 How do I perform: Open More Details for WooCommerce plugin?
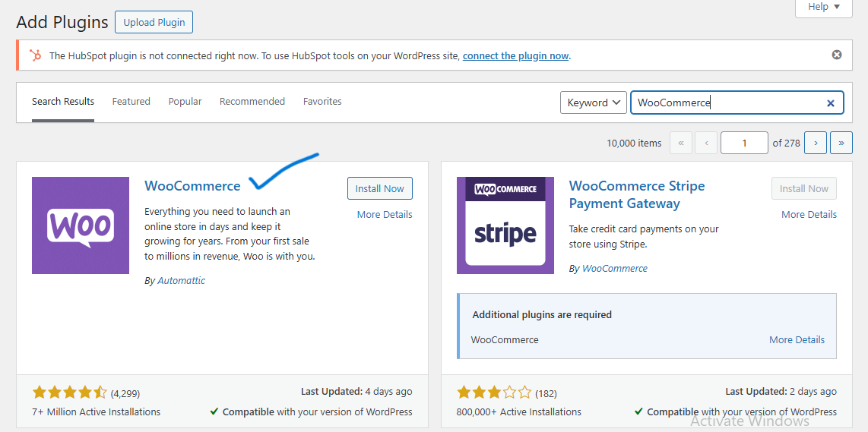pyautogui.click(x=385, y=215)
